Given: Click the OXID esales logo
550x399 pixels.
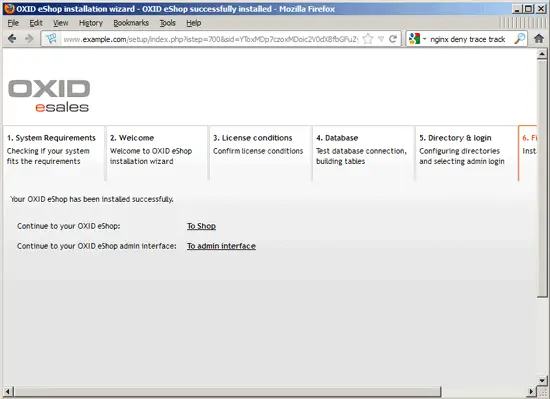Looking at the screenshot, I should coord(49,96).
